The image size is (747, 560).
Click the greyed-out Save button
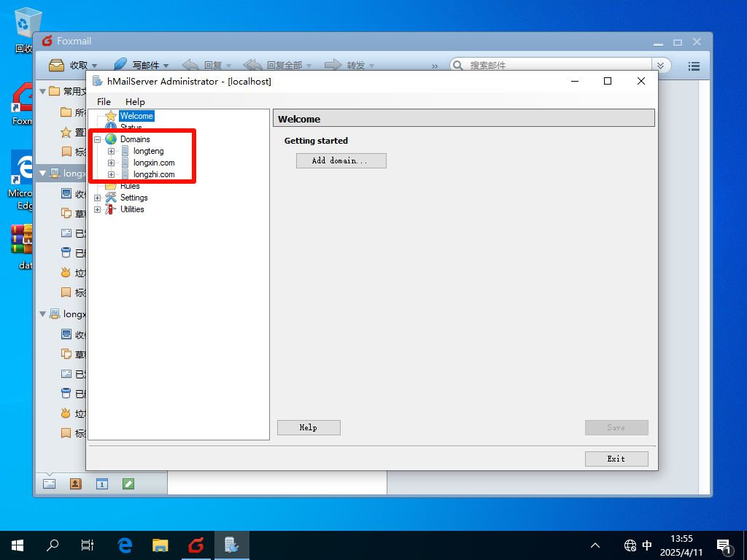pos(616,427)
